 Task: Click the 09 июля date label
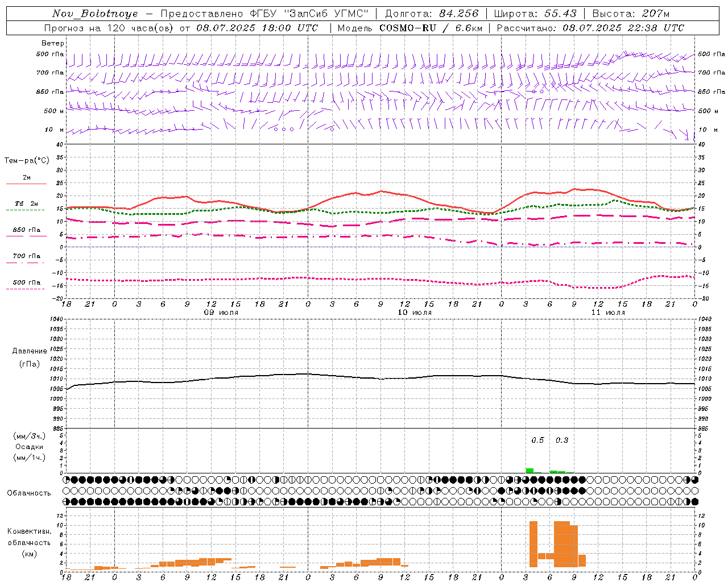pos(221,313)
